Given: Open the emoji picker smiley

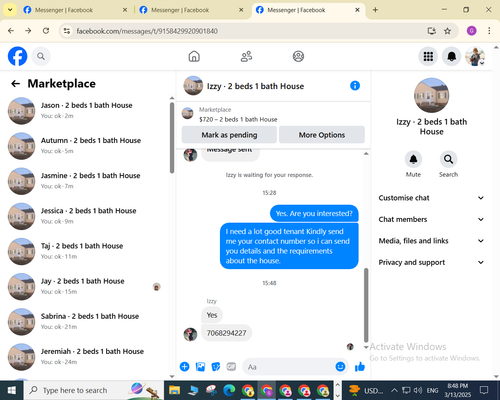Looking at the screenshot, I should click(x=340, y=367).
